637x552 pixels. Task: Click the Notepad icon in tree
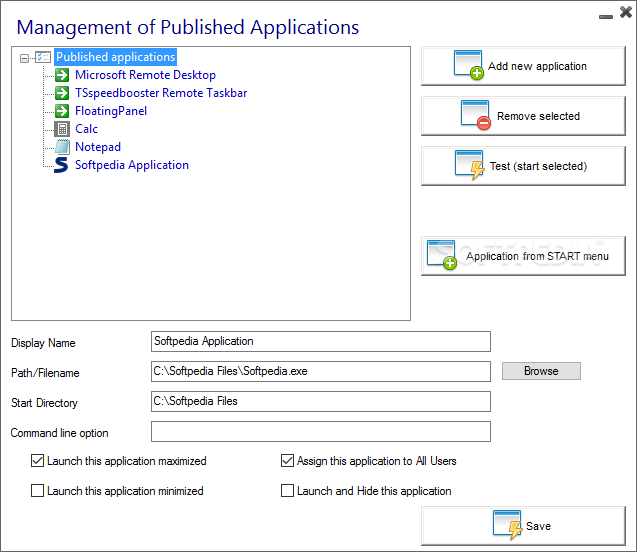pyautogui.click(x=62, y=147)
